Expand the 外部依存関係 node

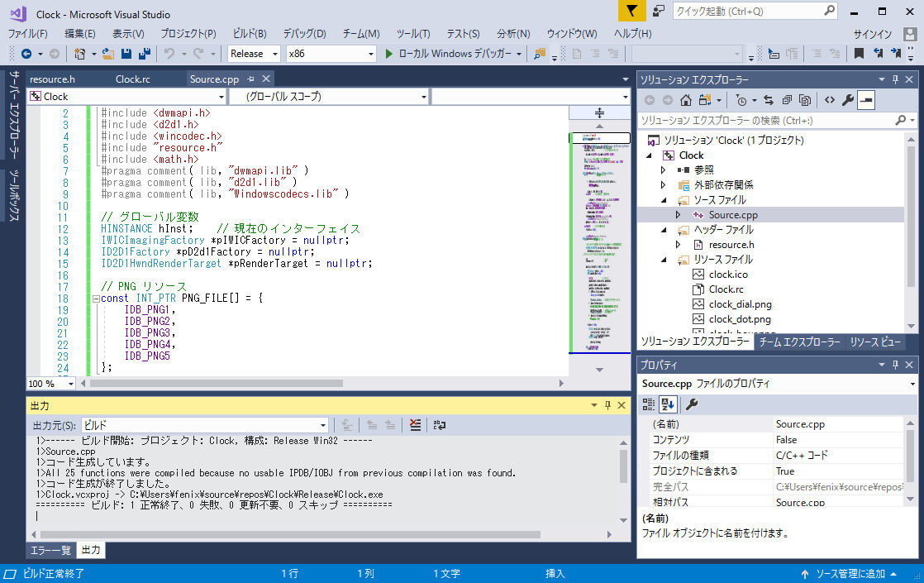pyautogui.click(x=664, y=185)
